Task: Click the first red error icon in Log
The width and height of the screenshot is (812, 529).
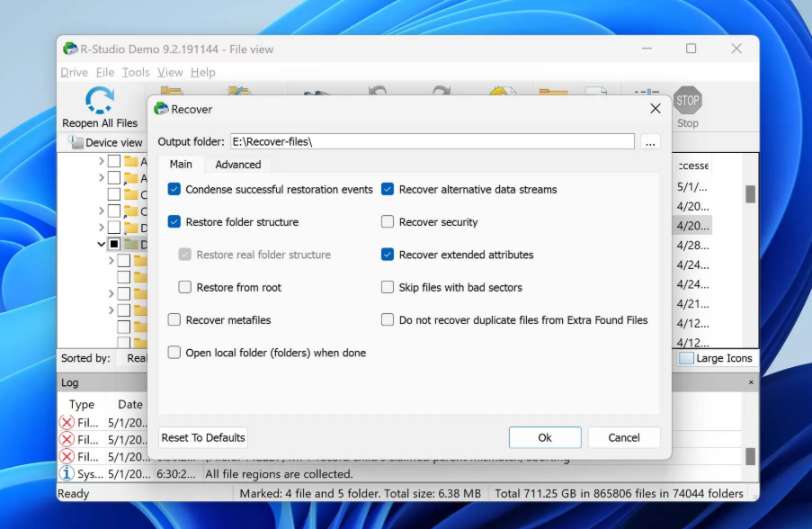Action: 67,422
